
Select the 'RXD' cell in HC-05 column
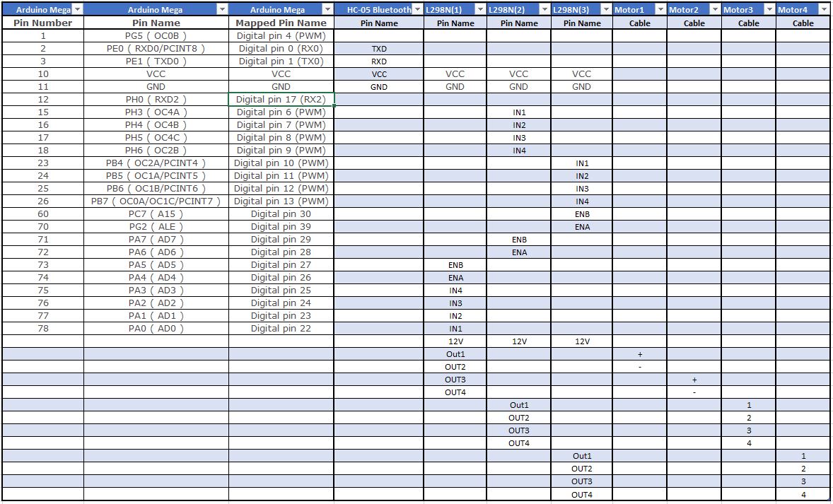click(x=379, y=61)
